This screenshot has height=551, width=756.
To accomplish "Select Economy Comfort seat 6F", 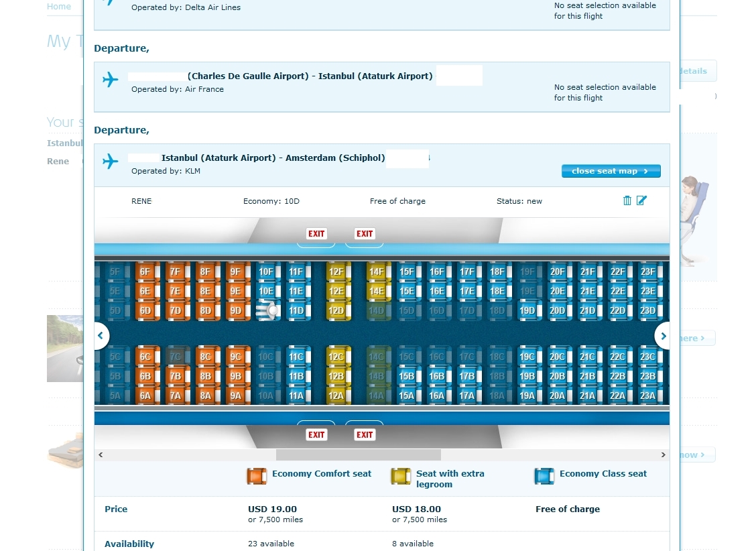I will click(x=145, y=272).
